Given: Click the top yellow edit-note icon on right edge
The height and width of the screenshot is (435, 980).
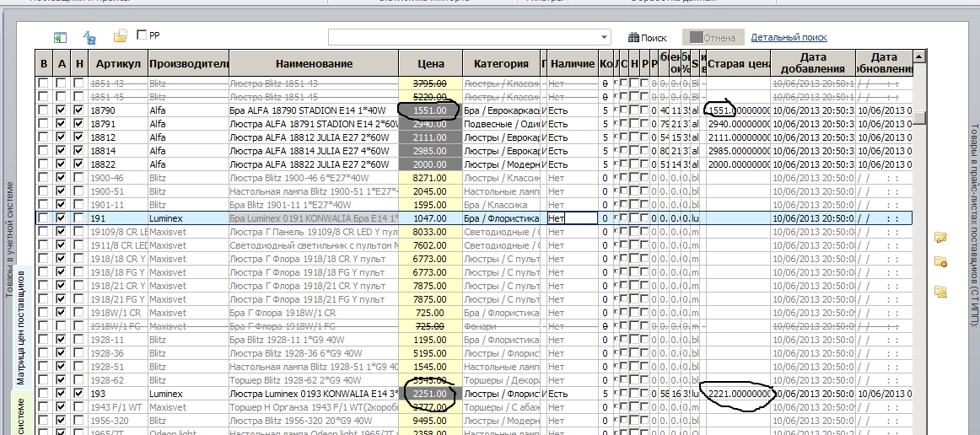Looking at the screenshot, I should [940, 238].
